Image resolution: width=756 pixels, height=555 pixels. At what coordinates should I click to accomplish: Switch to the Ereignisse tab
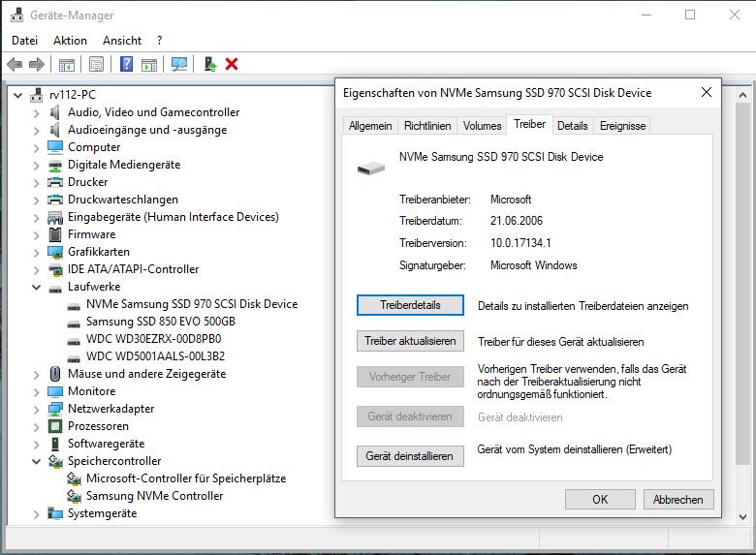(x=622, y=126)
